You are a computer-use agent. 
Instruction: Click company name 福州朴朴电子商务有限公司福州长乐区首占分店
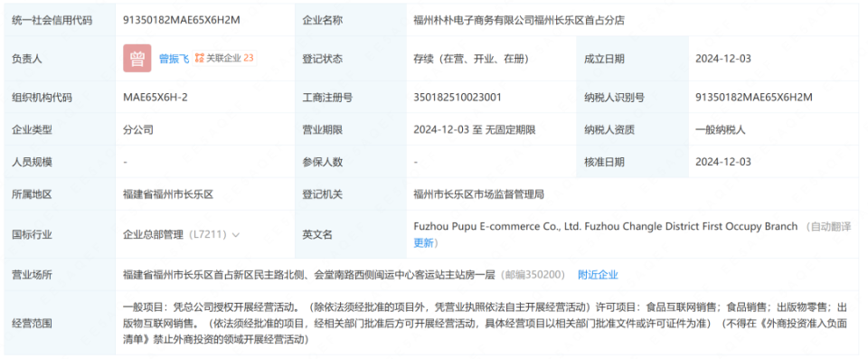point(520,20)
